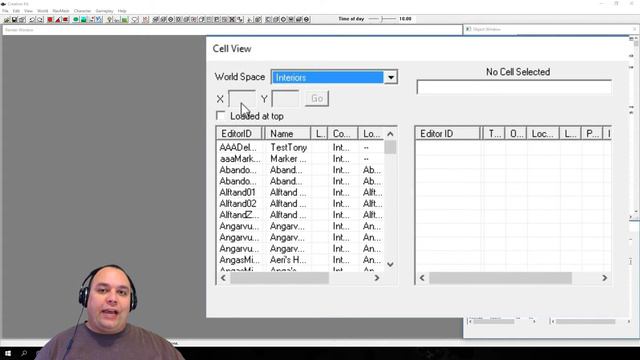Open the Gameplay menu
This screenshot has width=640, height=360.
pyautogui.click(x=104, y=11)
